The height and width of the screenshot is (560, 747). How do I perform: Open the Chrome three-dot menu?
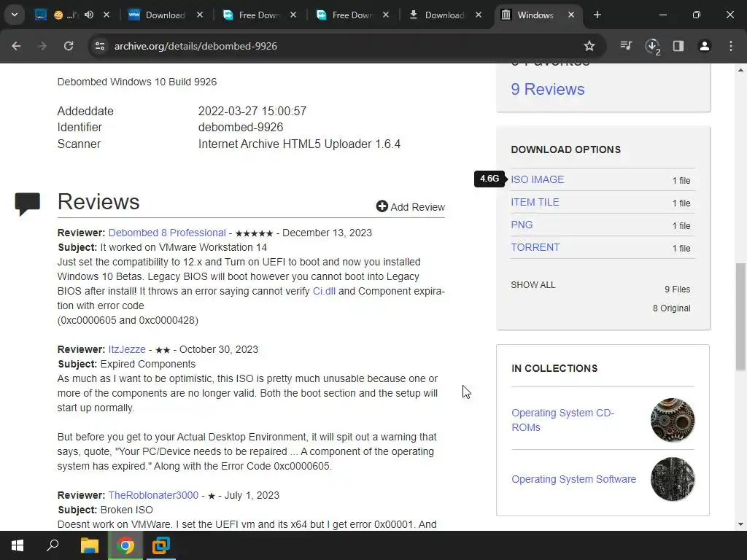[731, 46]
